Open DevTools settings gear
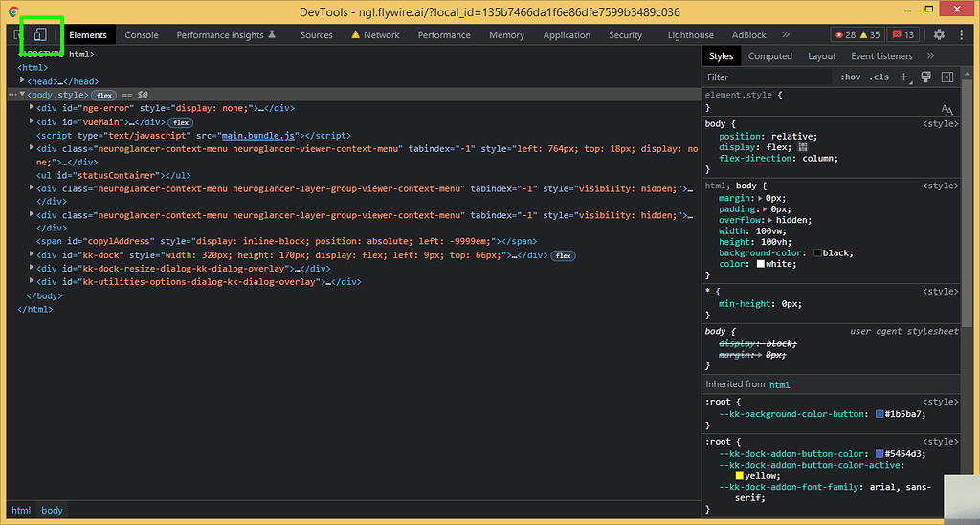The width and height of the screenshot is (980, 525). click(x=939, y=34)
